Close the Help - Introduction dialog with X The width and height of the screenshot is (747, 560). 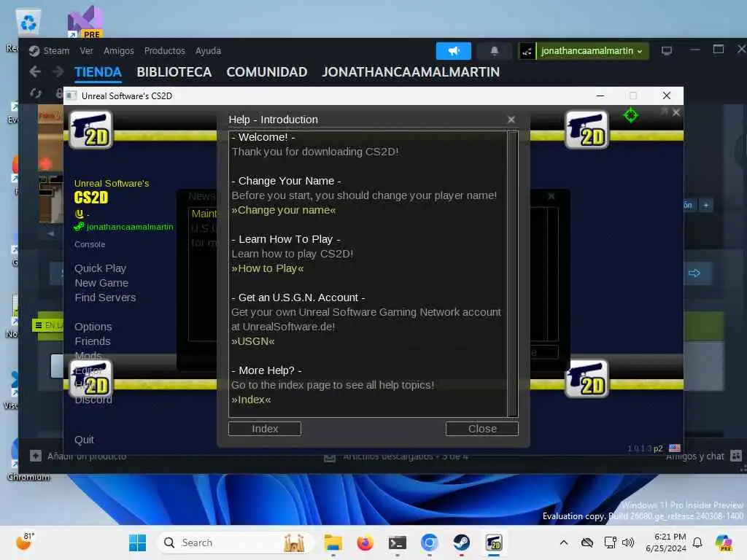pyautogui.click(x=511, y=120)
